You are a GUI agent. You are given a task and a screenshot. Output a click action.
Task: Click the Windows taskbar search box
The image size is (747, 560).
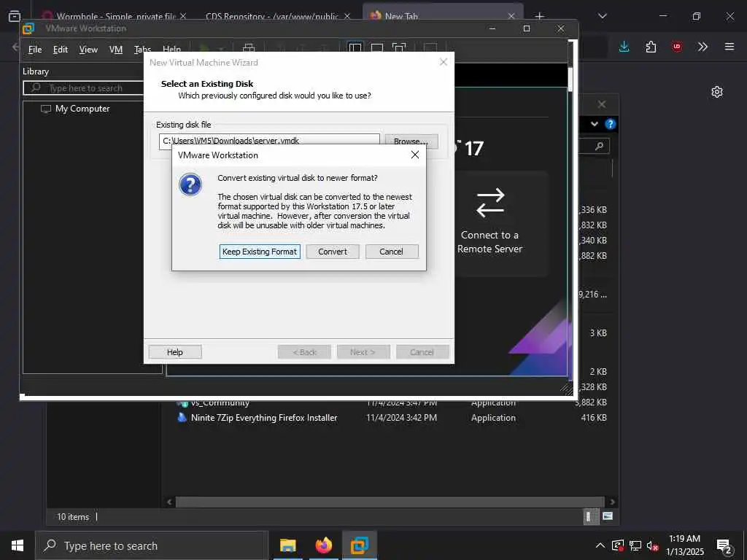pyautogui.click(x=152, y=545)
